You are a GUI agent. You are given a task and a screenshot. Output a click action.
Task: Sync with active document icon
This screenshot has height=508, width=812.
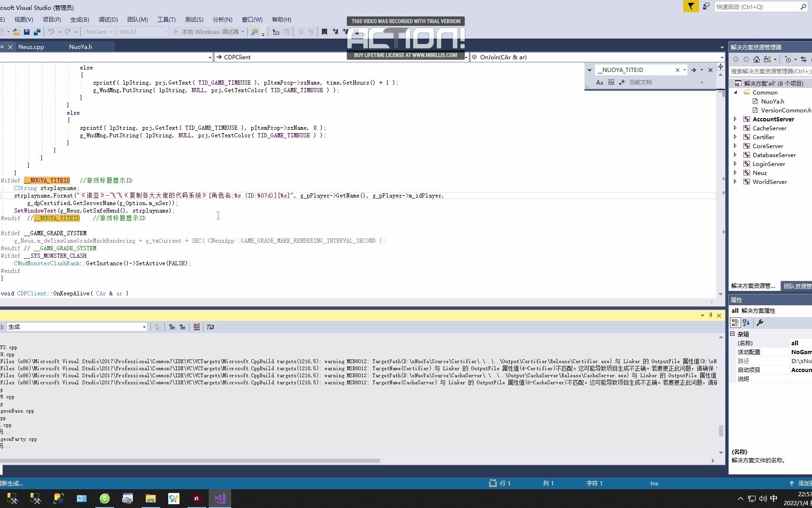point(804,59)
